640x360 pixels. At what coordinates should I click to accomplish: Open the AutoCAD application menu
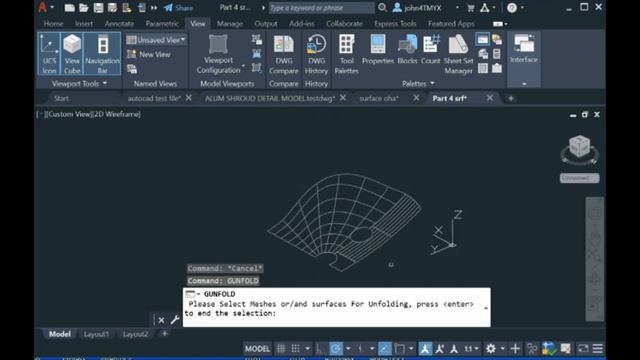pyautogui.click(x=42, y=8)
